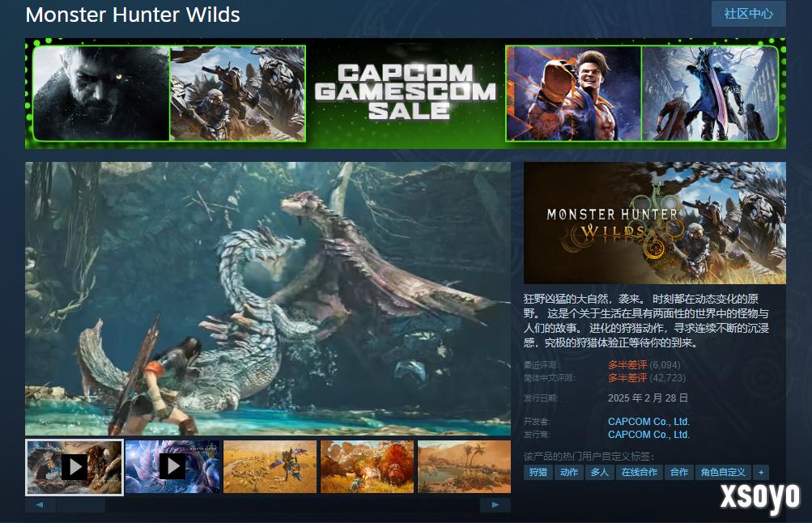Screen dimensions: 812x523
Task: Play the first trailer thumbnail, the highlighted one
Action: point(74,467)
